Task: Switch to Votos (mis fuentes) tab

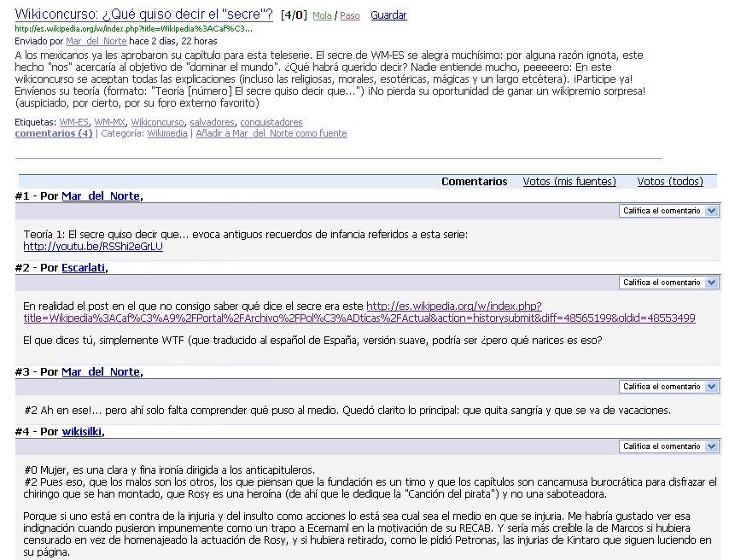Action: [569, 182]
